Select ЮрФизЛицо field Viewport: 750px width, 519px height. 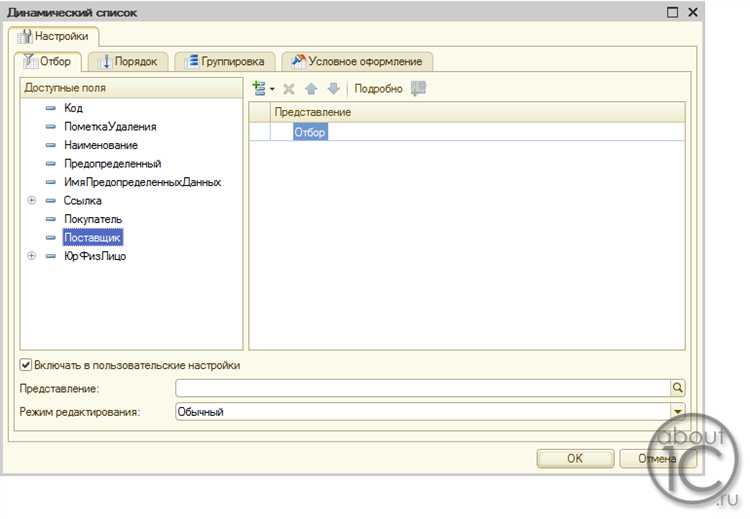pyautogui.click(x=95, y=256)
